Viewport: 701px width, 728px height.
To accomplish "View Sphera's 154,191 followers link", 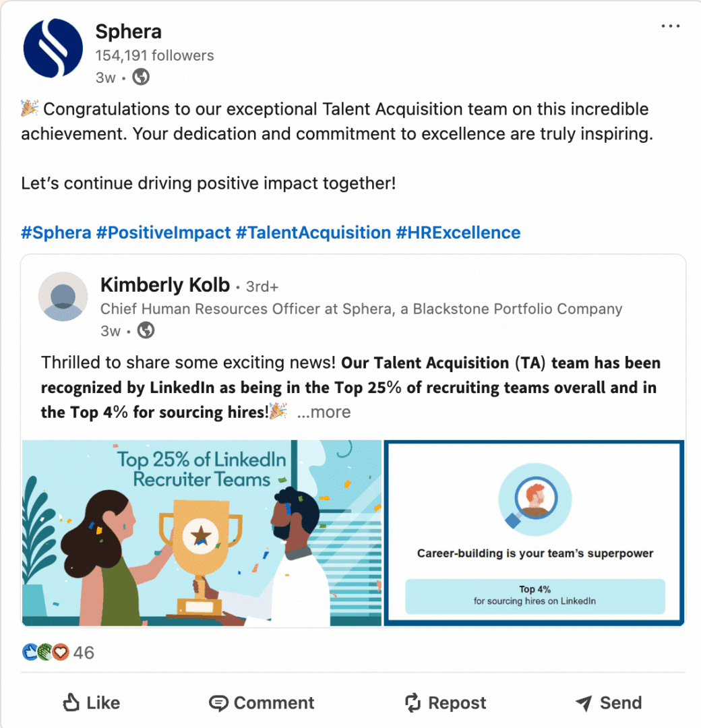I will coord(156,55).
